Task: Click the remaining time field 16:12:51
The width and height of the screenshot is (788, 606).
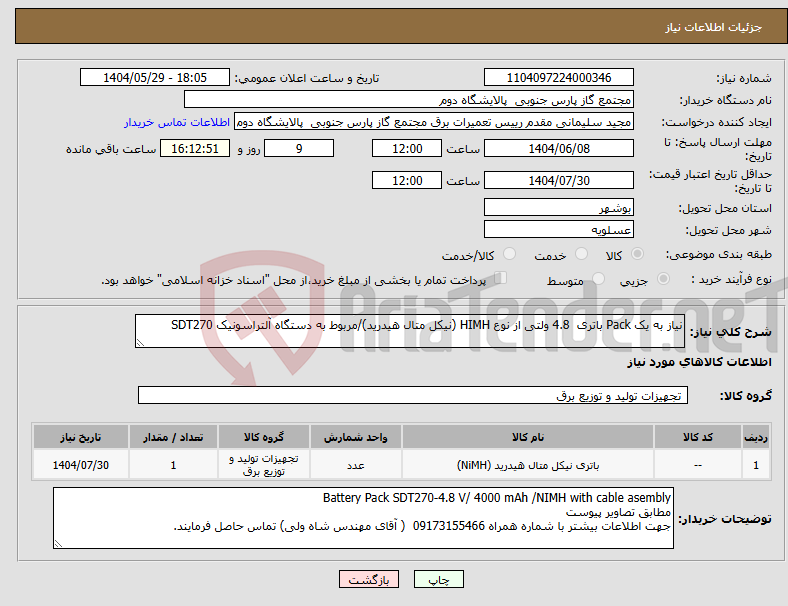Action: click(x=195, y=149)
